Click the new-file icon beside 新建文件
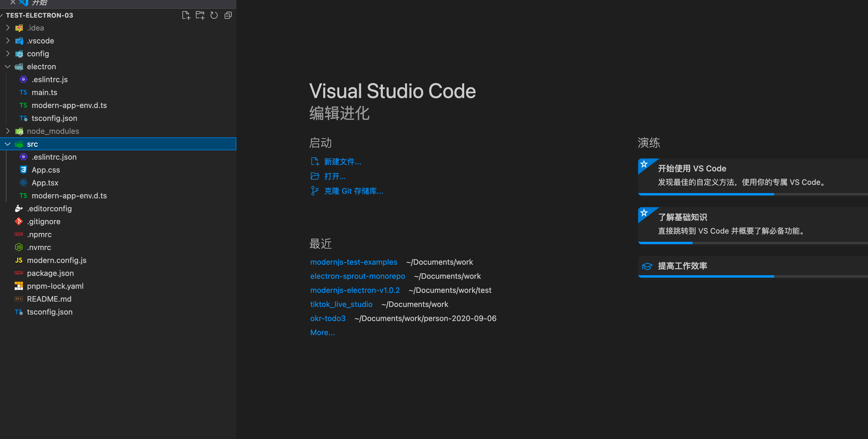Image resolution: width=868 pixels, height=439 pixels. 315,161
